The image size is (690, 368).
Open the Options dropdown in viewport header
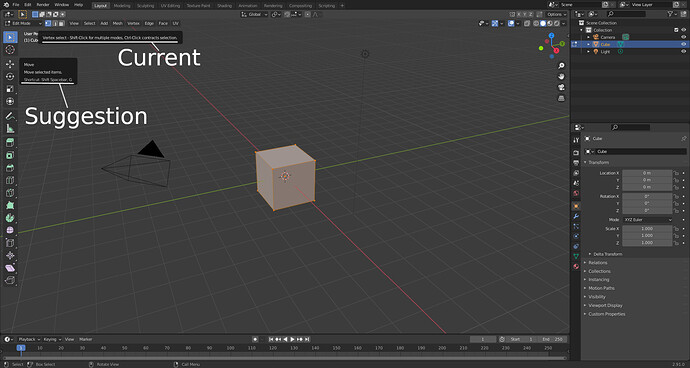[x=556, y=15]
